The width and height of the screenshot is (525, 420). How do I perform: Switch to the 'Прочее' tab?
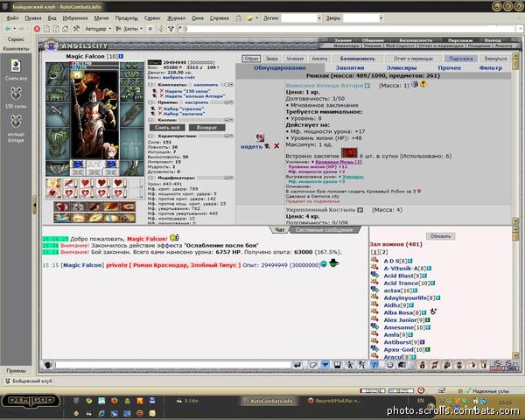[x=450, y=68]
